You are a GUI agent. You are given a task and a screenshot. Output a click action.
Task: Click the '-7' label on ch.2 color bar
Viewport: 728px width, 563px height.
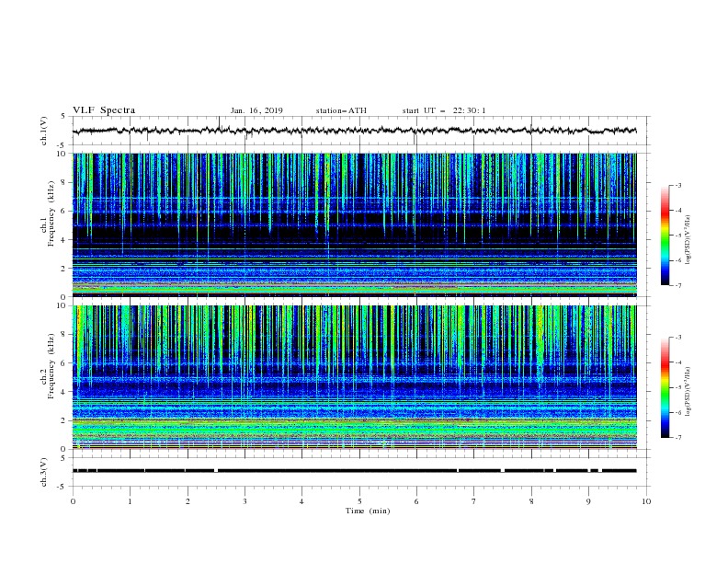tap(677, 437)
